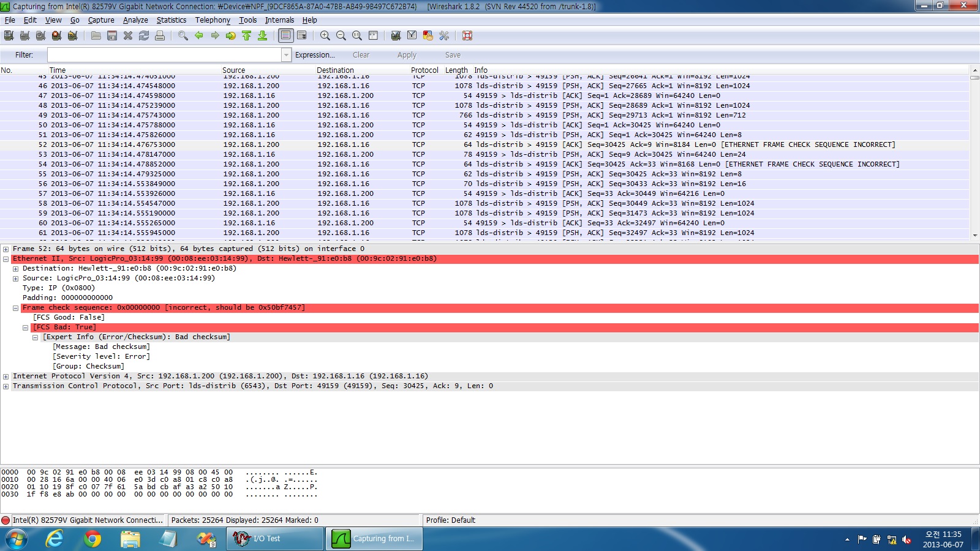
Task: Edit coloring rules toolbar icon
Action: tap(428, 36)
